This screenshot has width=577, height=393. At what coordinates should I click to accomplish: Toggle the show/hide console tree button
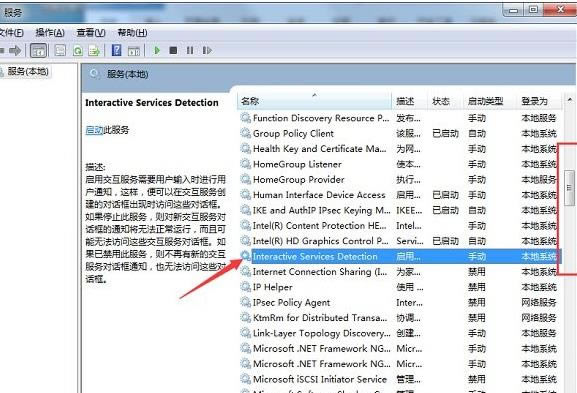38,50
